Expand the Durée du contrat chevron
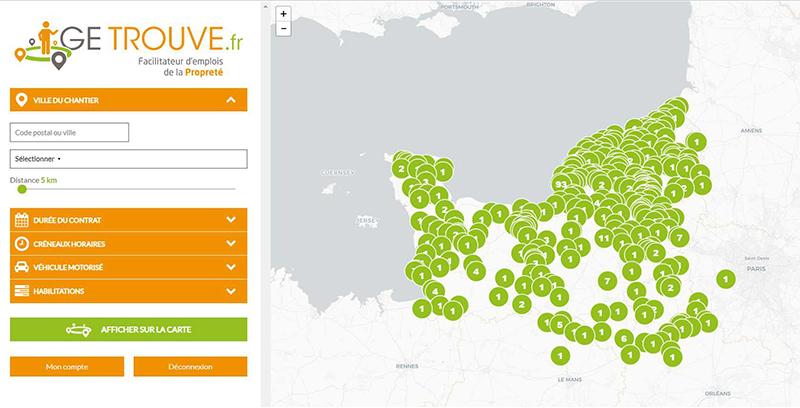Image resolution: width=800 pixels, height=408 pixels. (231, 220)
